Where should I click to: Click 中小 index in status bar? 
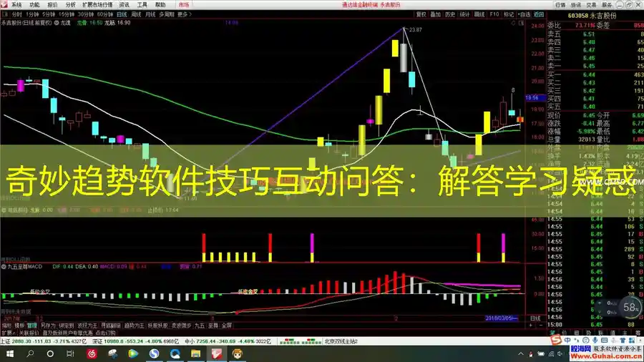pyautogui.click(x=190, y=341)
